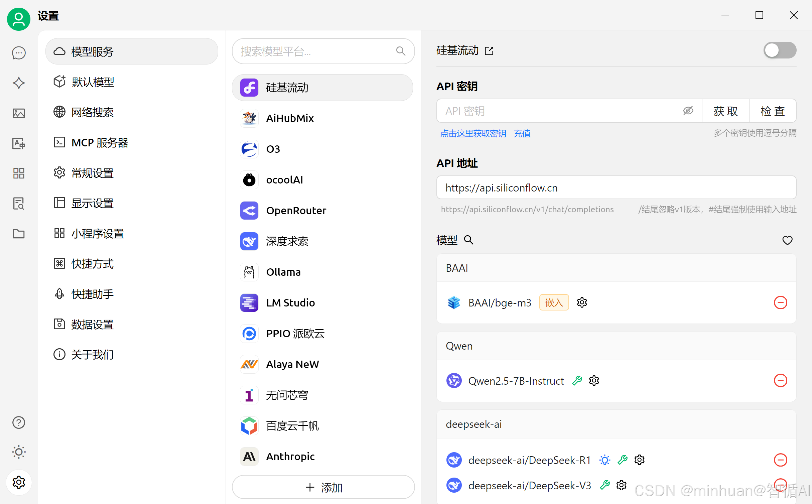Screen dimensions: 812x504
Task: Open the chat assistant sidebar icon
Action: coord(19,53)
